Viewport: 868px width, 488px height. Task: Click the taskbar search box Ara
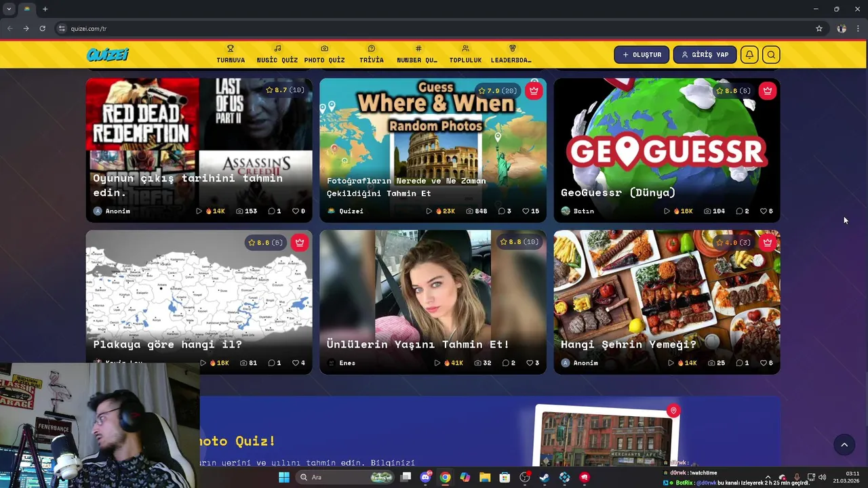(x=346, y=477)
